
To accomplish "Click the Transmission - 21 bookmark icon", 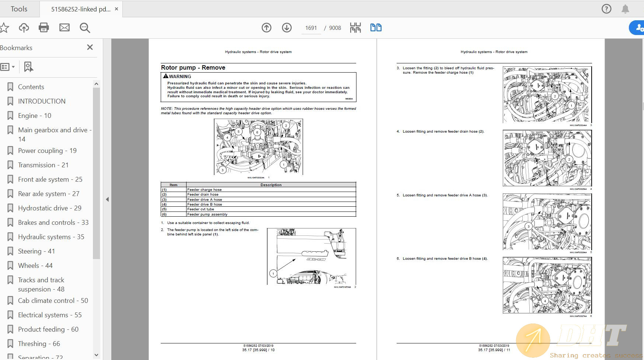I will click(x=10, y=165).
